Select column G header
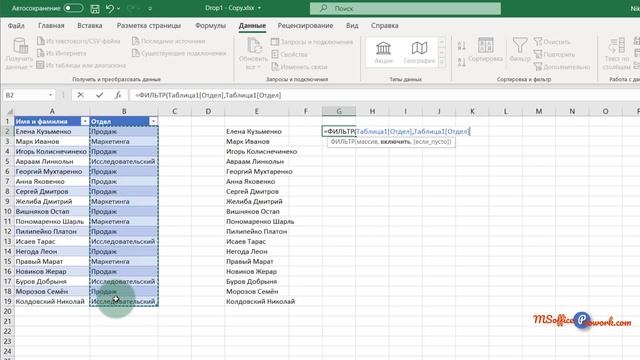Image resolution: width=640 pixels, height=360 pixels. point(339,111)
